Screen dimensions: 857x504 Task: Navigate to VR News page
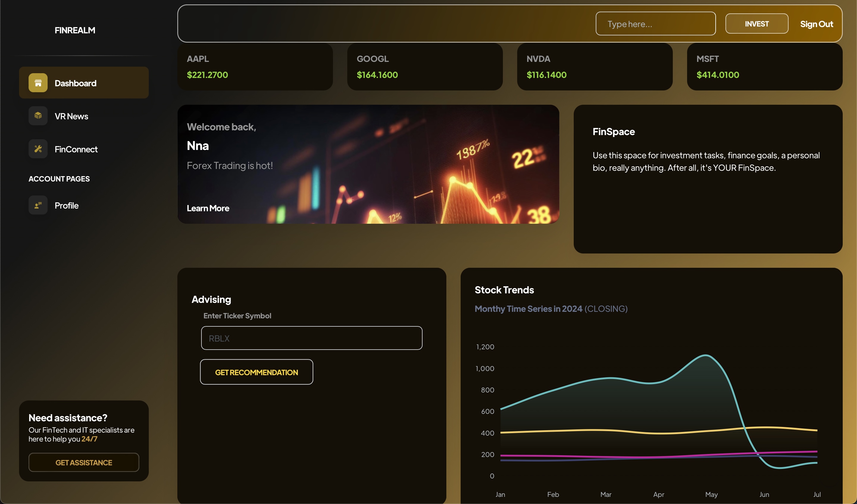pos(71,116)
